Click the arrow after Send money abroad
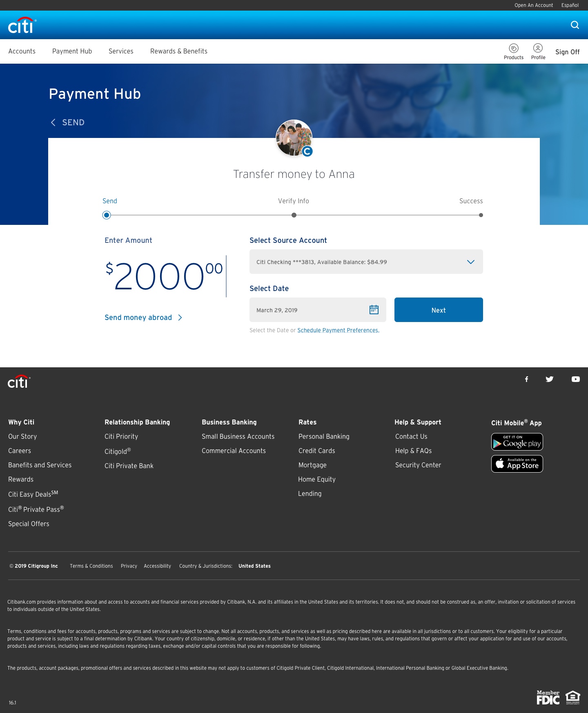 [180, 318]
